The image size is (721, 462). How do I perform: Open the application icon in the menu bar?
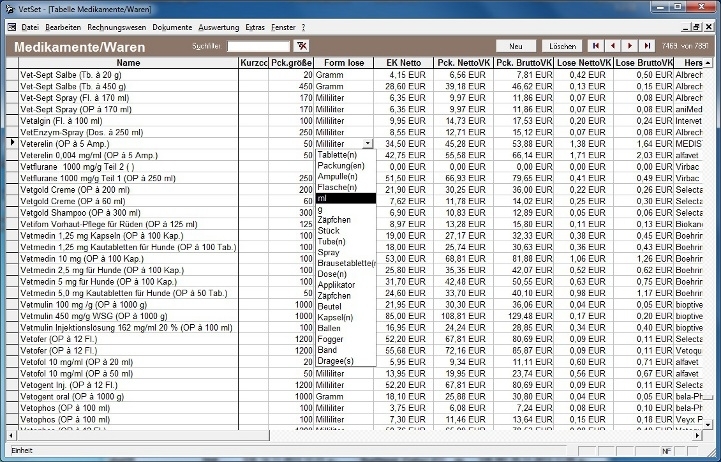point(12,28)
